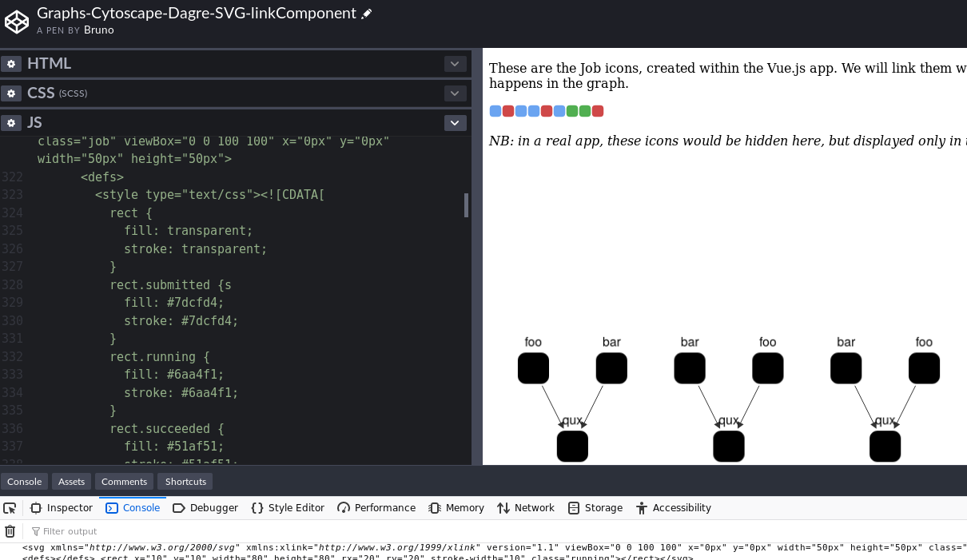This screenshot has width=967, height=560.
Task: Open the CSS panel settings gear
Action: pyautogui.click(x=11, y=93)
